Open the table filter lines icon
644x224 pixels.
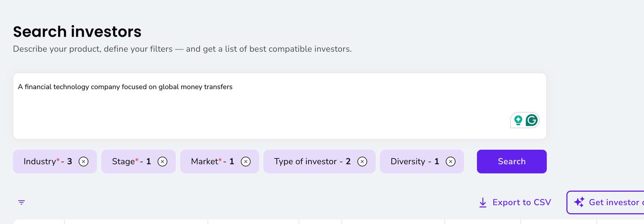tap(21, 202)
